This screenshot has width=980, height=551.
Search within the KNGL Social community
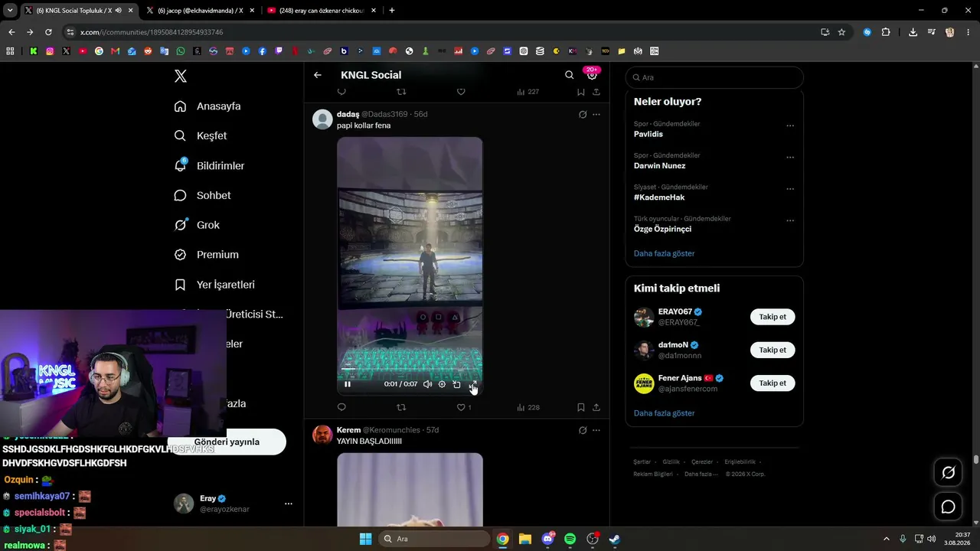pyautogui.click(x=569, y=75)
